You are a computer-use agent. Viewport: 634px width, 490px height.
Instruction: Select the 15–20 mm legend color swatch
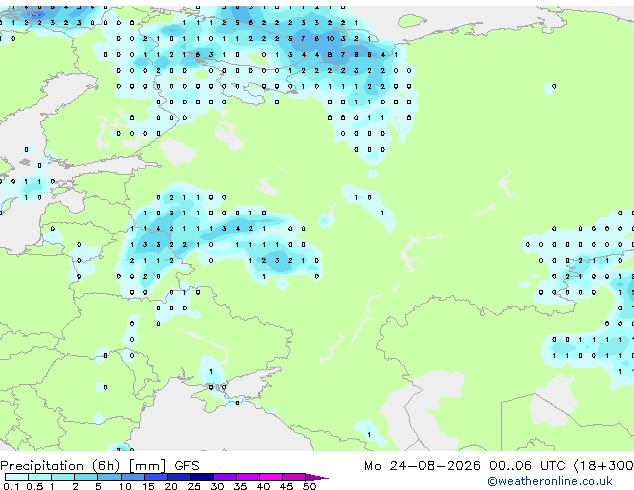pyautogui.click(x=156, y=477)
